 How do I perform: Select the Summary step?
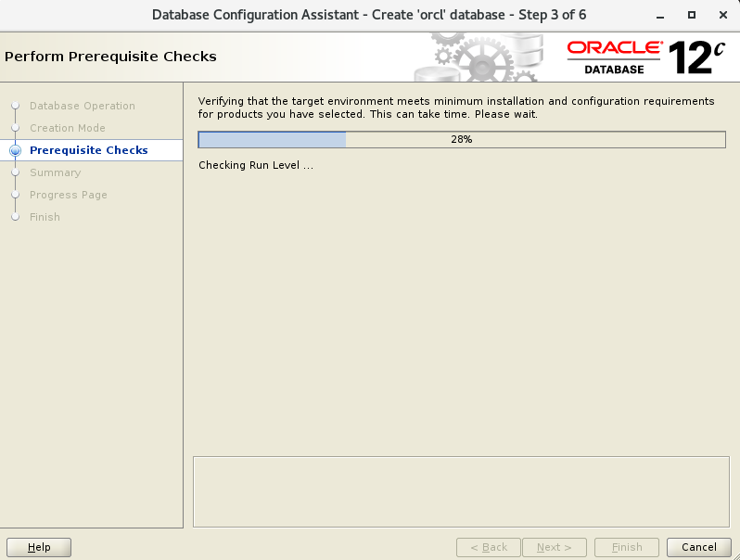point(56,172)
